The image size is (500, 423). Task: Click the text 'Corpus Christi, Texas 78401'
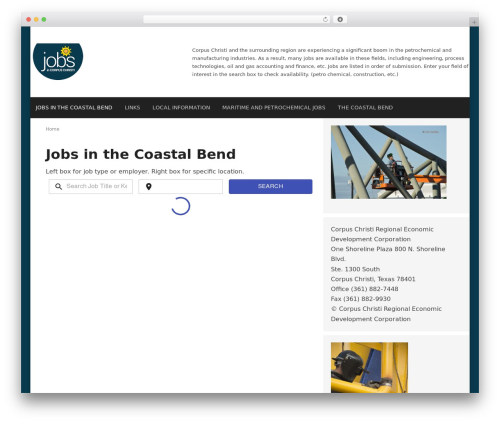click(x=373, y=279)
